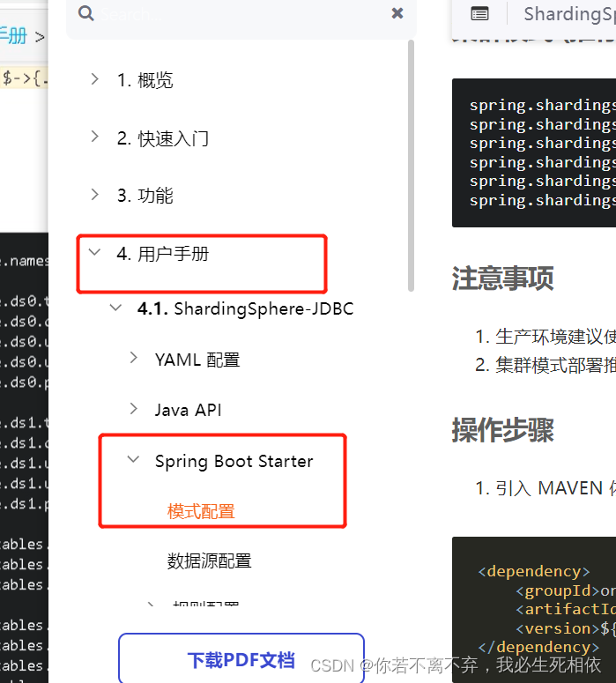Open the Java API page
616x683 pixels.
[x=189, y=410]
